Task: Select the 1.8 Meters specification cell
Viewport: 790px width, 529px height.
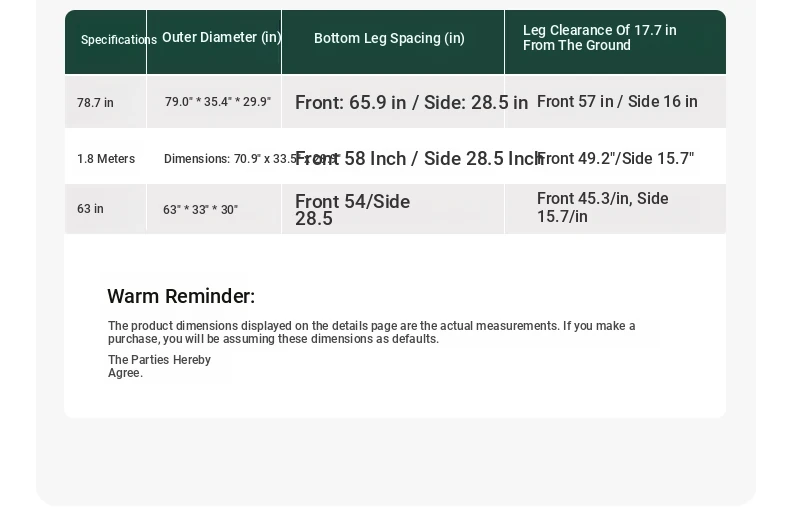Action: point(106,159)
